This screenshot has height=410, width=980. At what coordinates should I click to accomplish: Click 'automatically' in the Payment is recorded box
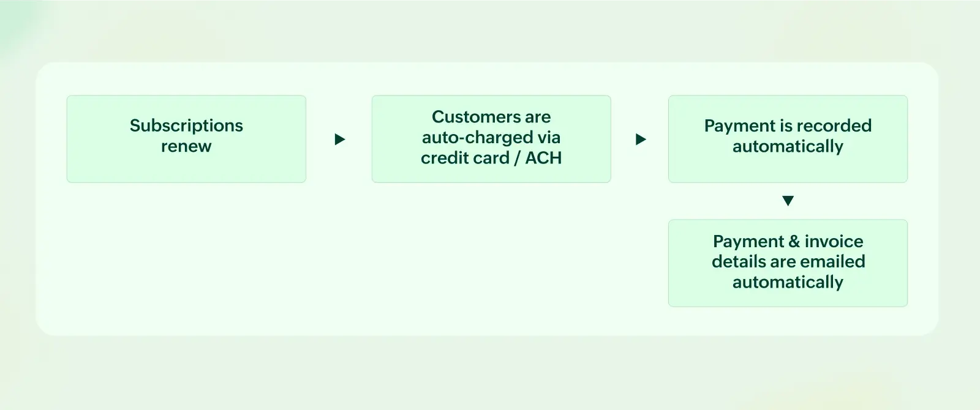[788, 146]
